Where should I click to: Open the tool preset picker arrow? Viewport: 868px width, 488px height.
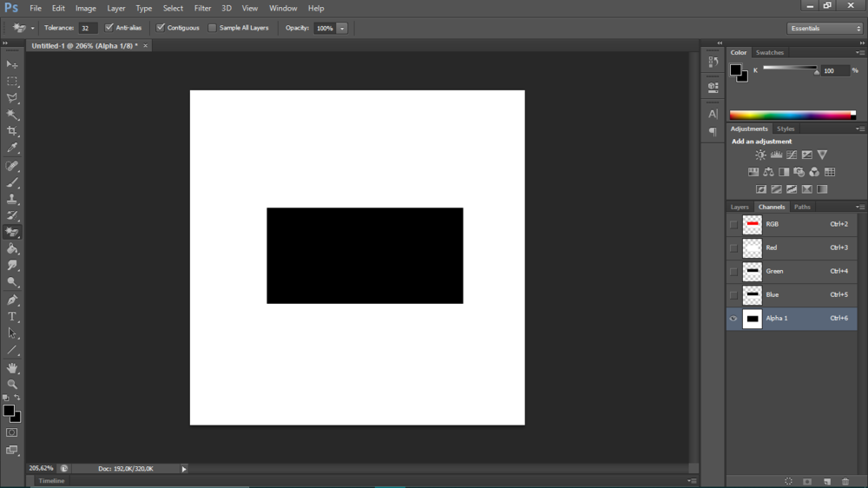pos(33,29)
